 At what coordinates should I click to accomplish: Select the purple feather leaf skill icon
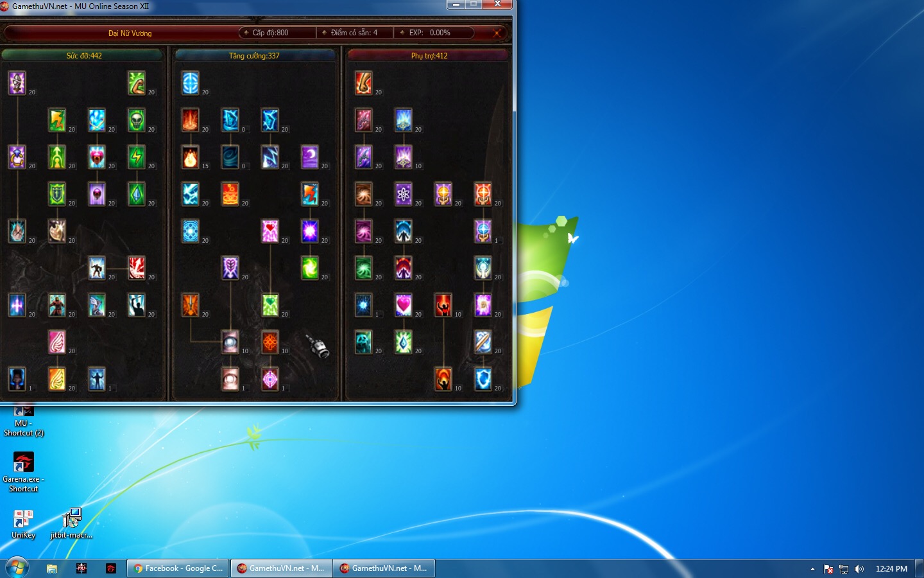[x=230, y=268]
